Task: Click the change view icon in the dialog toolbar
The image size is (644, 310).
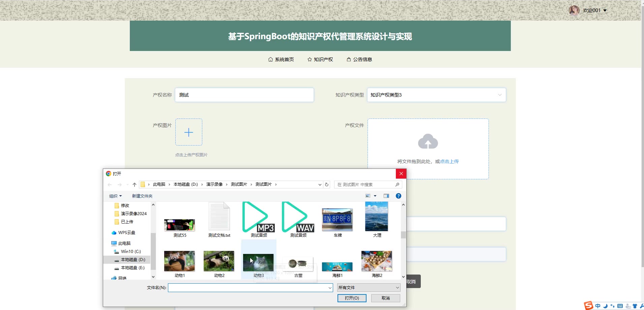Action: (368, 196)
